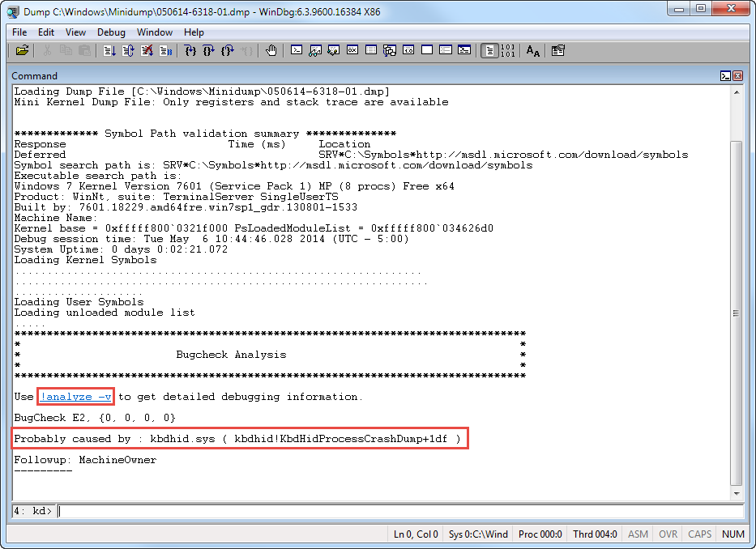756x549 pixels.
Task: Open the Command window's toolbar menu icon
Action: pyautogui.click(x=725, y=76)
